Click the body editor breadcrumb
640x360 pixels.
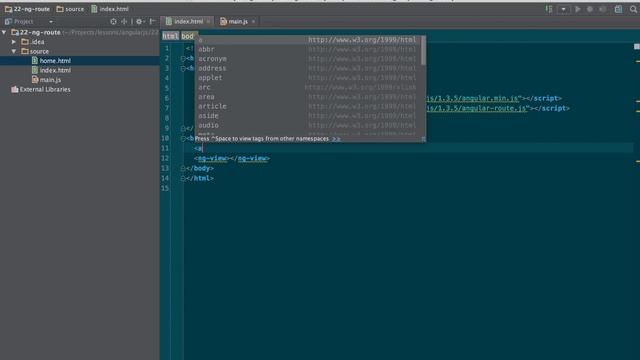pos(188,36)
